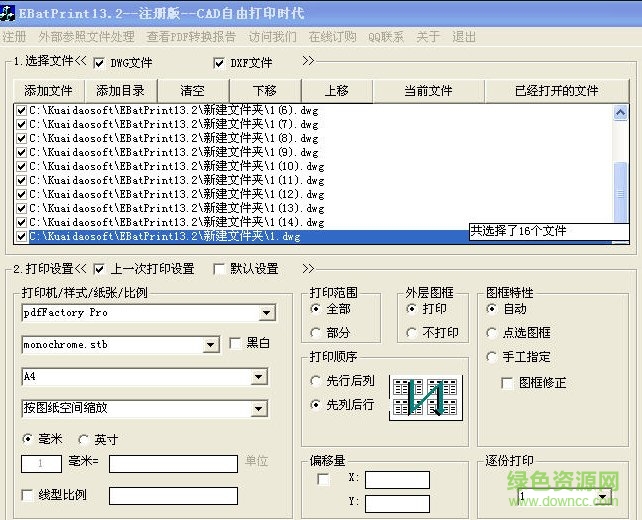This screenshot has height=520, width=642.
Task: Open the QQ联系 menu
Action: click(386, 37)
